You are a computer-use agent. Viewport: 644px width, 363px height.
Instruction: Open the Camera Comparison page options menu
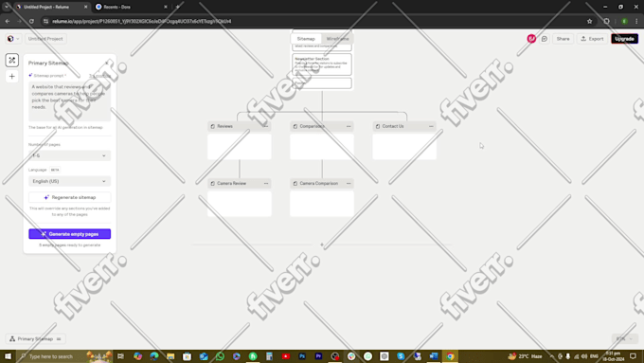point(349,183)
